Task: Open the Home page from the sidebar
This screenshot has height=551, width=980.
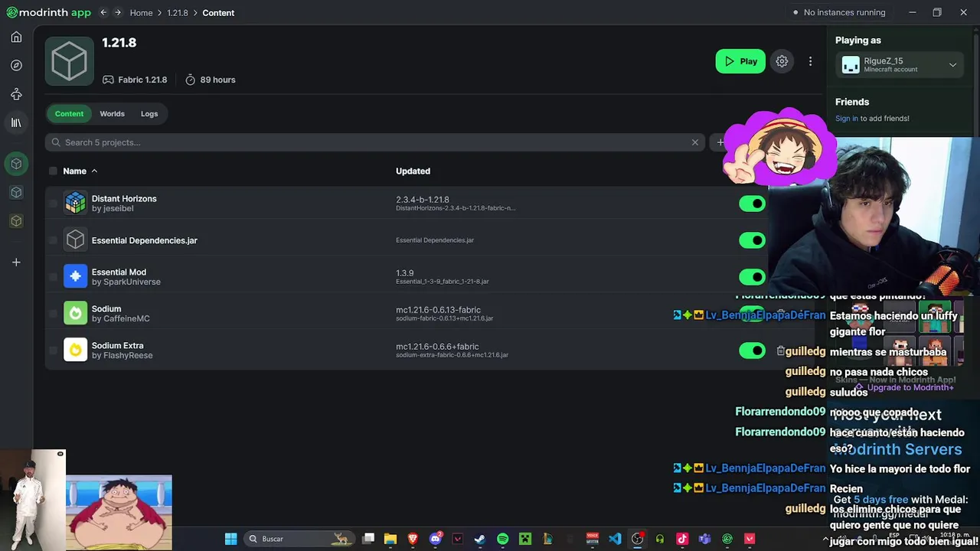Action: point(16,37)
